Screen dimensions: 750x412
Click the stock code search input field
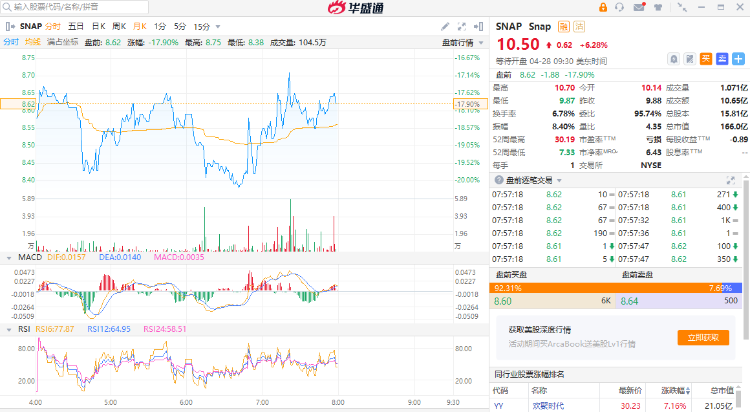(75, 7)
